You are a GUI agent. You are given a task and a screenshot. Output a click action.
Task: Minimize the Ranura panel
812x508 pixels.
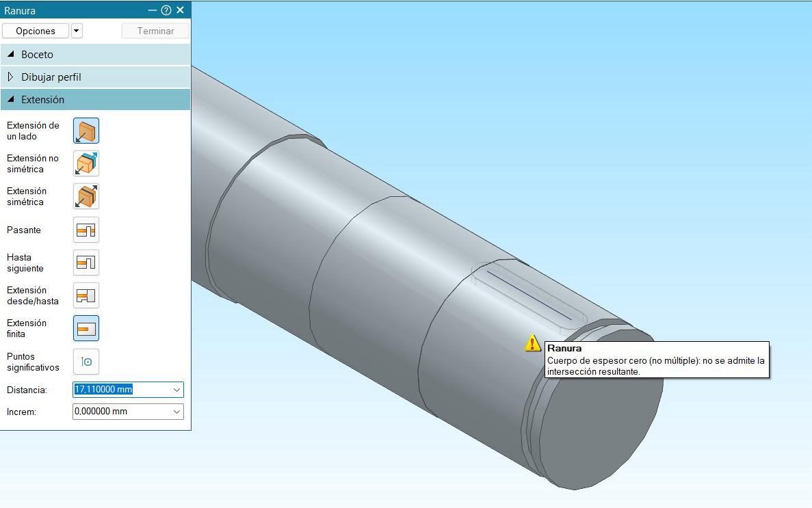pyautogui.click(x=153, y=10)
